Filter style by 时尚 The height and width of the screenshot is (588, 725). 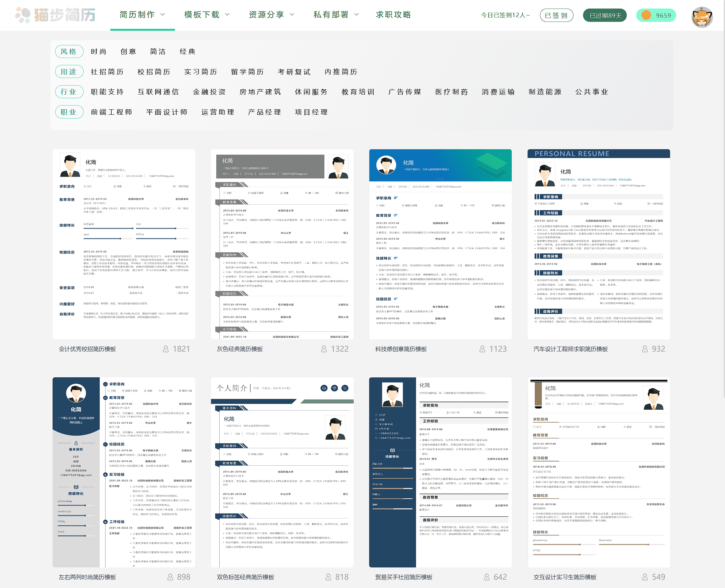(99, 52)
